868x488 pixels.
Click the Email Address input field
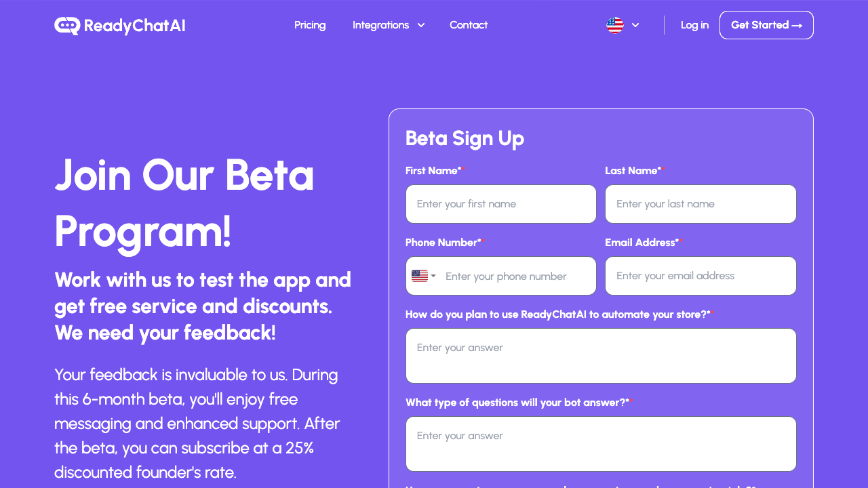coord(701,276)
